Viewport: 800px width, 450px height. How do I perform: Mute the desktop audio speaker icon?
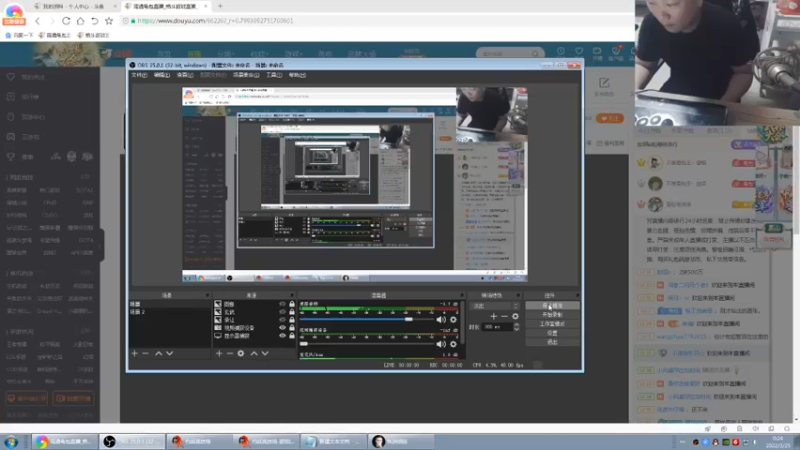tap(441, 319)
